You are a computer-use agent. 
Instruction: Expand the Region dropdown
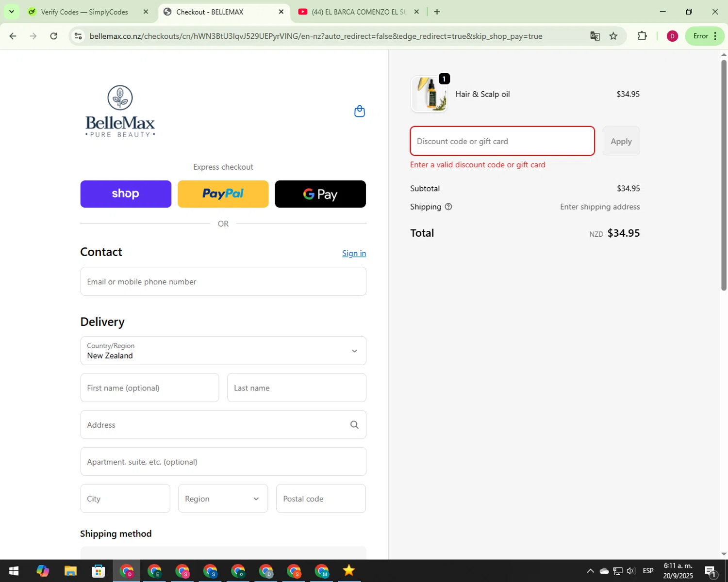point(223,499)
